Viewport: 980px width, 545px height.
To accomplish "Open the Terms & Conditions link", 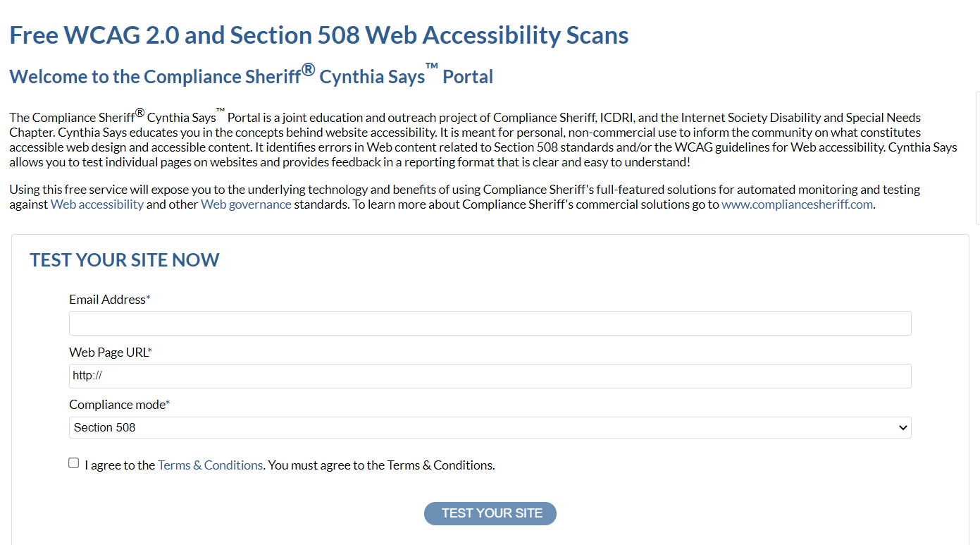I will (x=210, y=465).
